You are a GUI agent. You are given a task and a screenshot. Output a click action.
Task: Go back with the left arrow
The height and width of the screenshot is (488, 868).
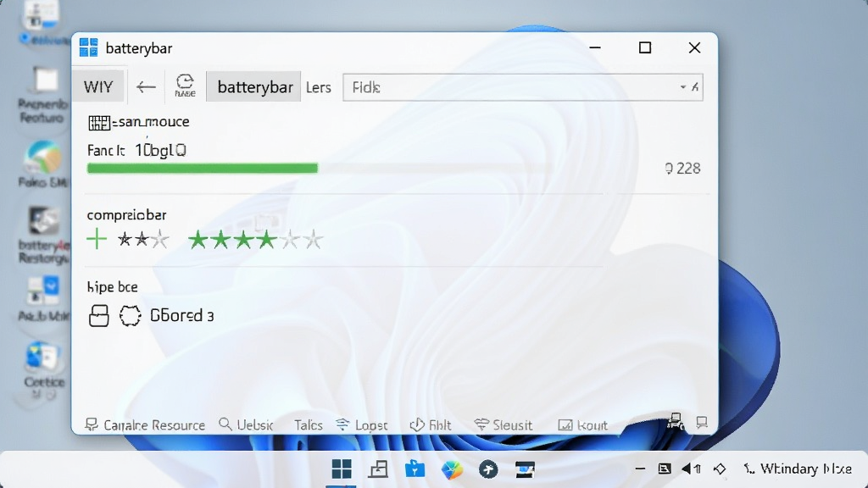146,87
